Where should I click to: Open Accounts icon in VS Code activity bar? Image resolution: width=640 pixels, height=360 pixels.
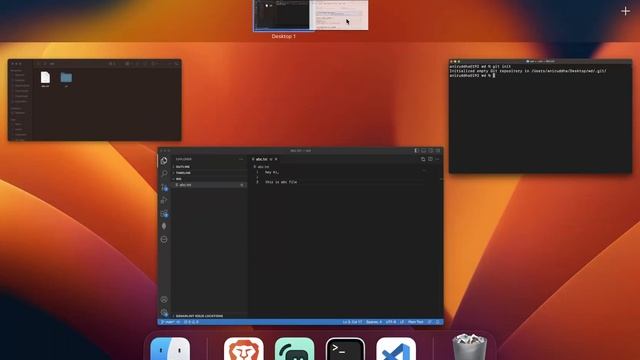coord(164,300)
